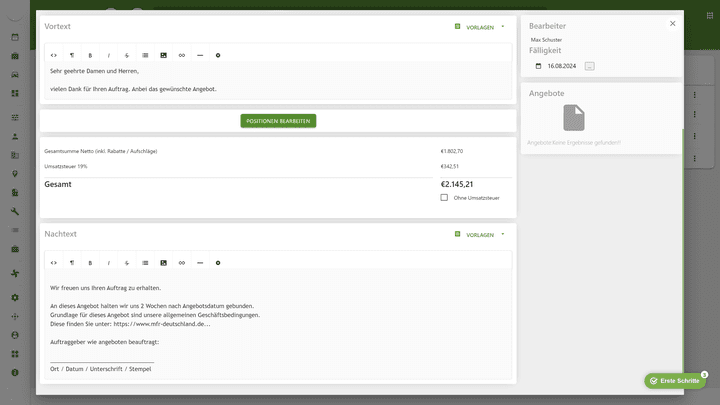This screenshot has width=720, height=405.
Task: Insert image in Vortext editor
Action: (163, 55)
